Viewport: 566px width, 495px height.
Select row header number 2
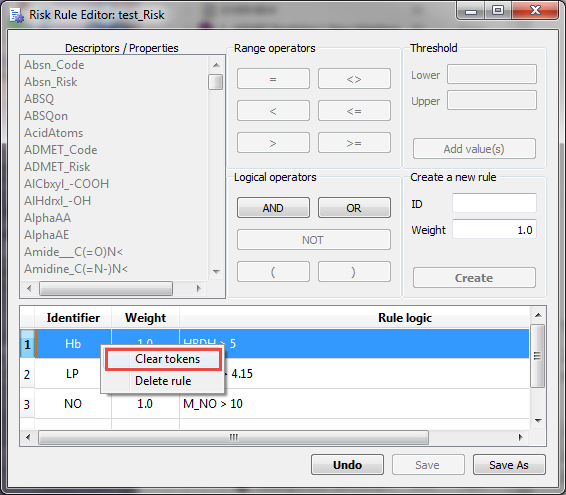pyautogui.click(x=27, y=374)
